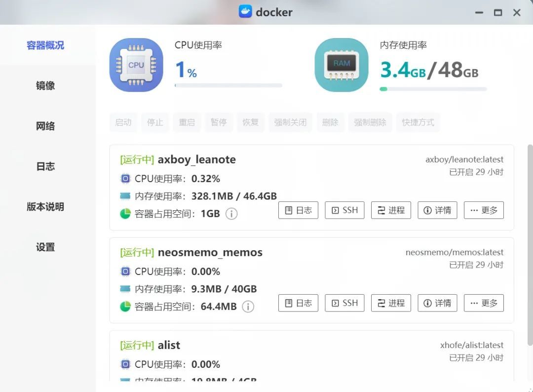Click the info icon beside 1GB container space
The width and height of the screenshot is (533, 392).
coord(231,214)
